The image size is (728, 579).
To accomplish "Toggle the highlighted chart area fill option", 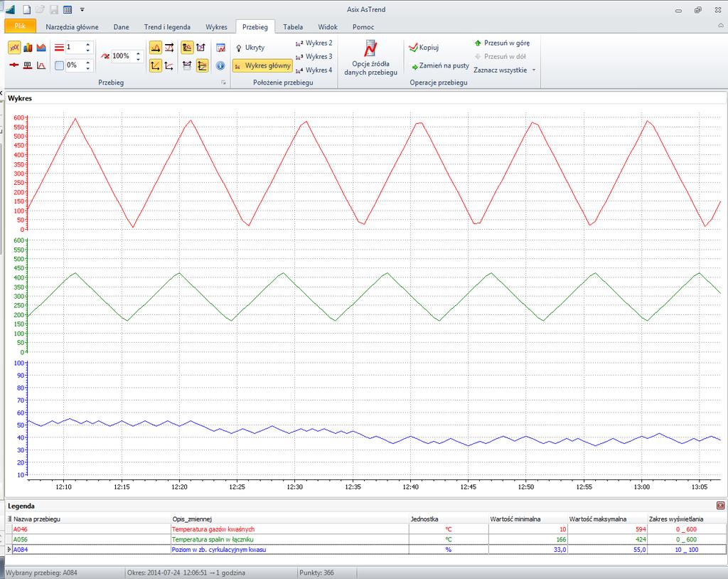I will click(187, 48).
